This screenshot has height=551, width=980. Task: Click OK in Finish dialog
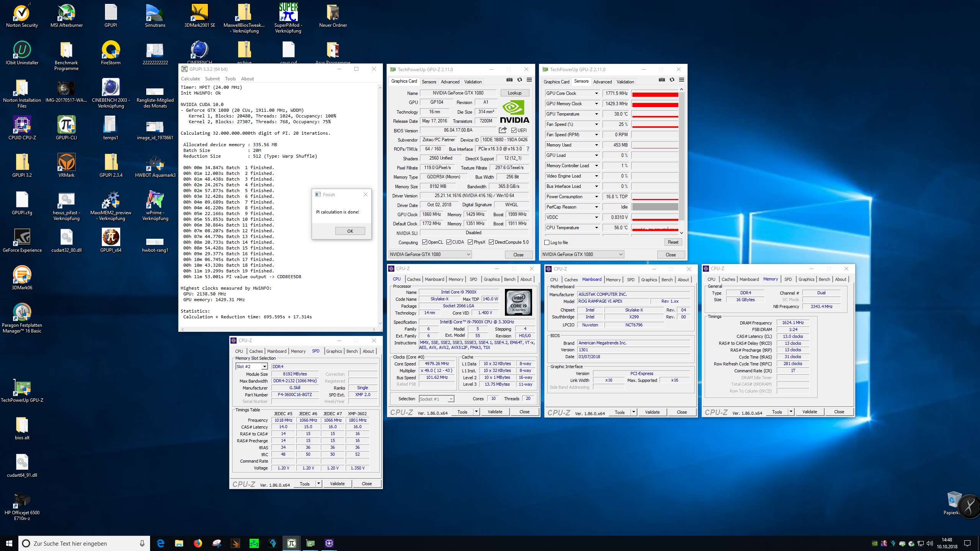point(350,231)
